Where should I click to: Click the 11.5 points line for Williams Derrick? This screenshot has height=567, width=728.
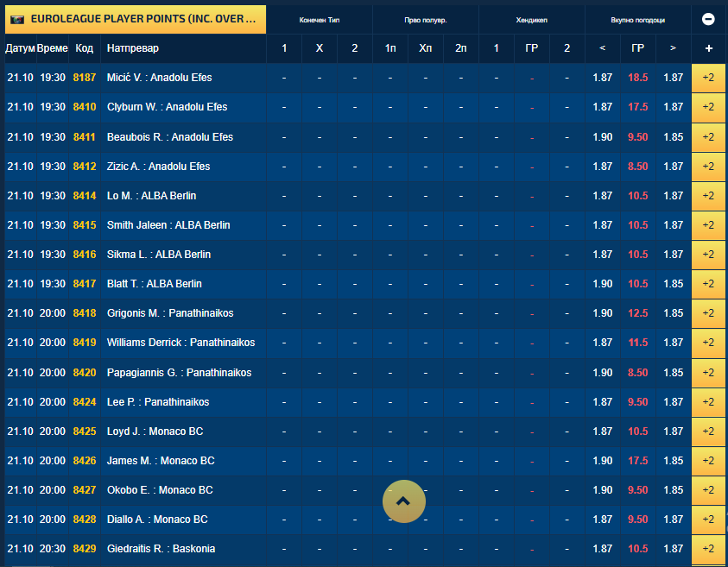click(x=638, y=343)
